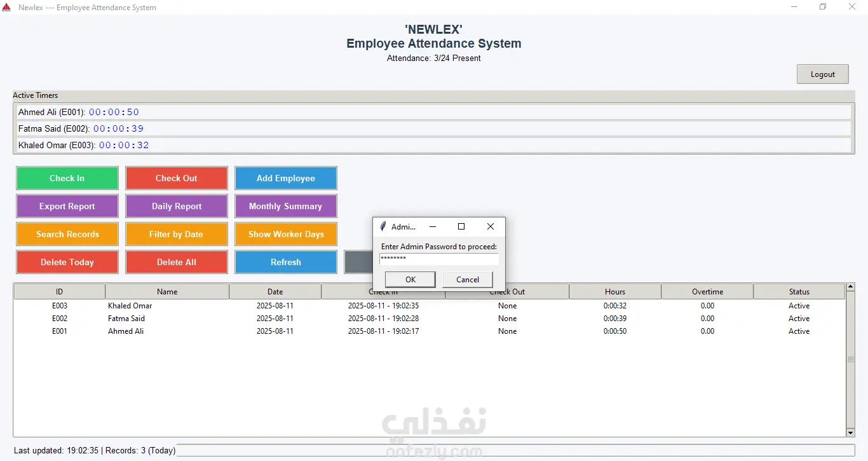868x461 pixels.
Task: Click the Delete All button
Action: pos(176,262)
